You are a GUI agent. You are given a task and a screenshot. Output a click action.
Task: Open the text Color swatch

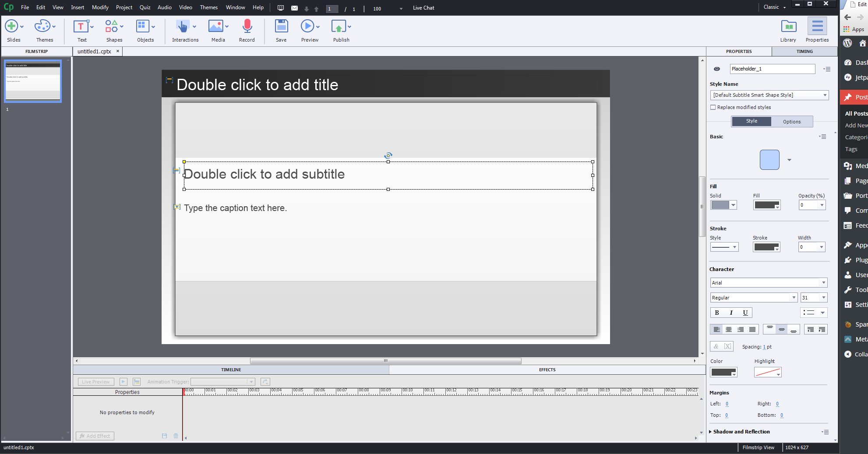[723, 372]
